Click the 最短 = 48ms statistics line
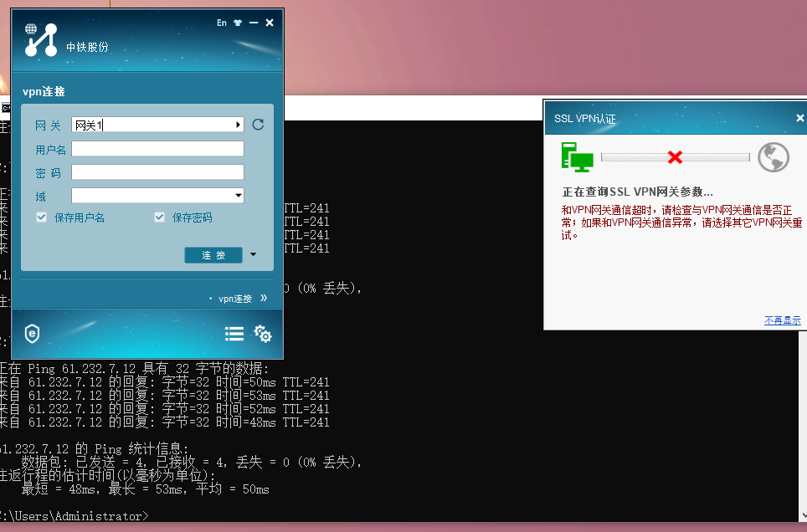The image size is (807, 532). (x=145, y=489)
